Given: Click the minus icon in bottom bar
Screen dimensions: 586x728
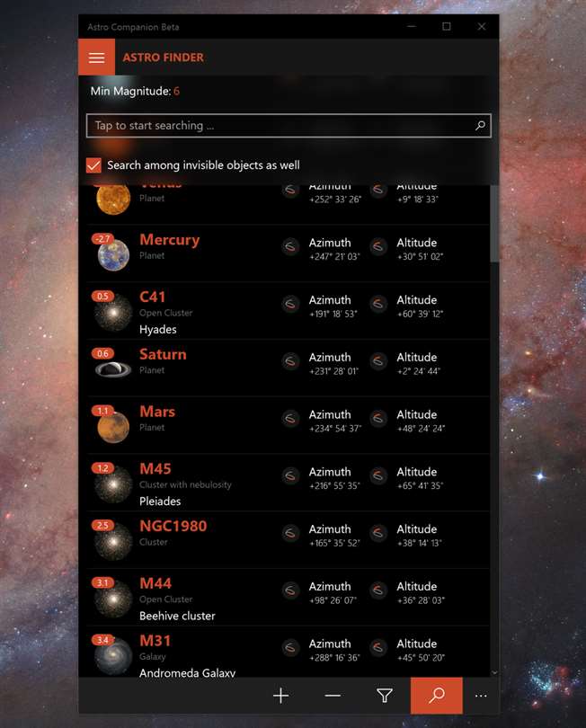Looking at the screenshot, I should [333, 696].
